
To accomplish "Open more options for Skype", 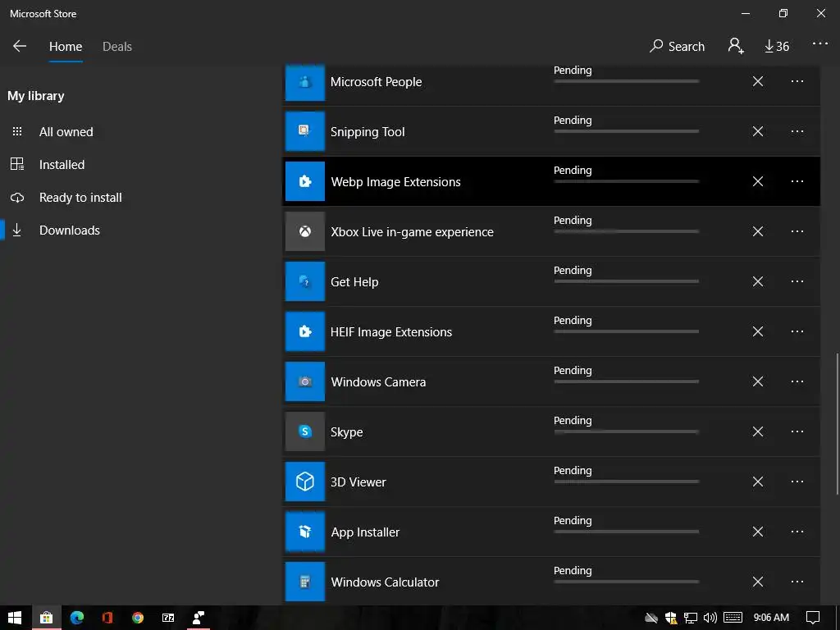I will 797,431.
